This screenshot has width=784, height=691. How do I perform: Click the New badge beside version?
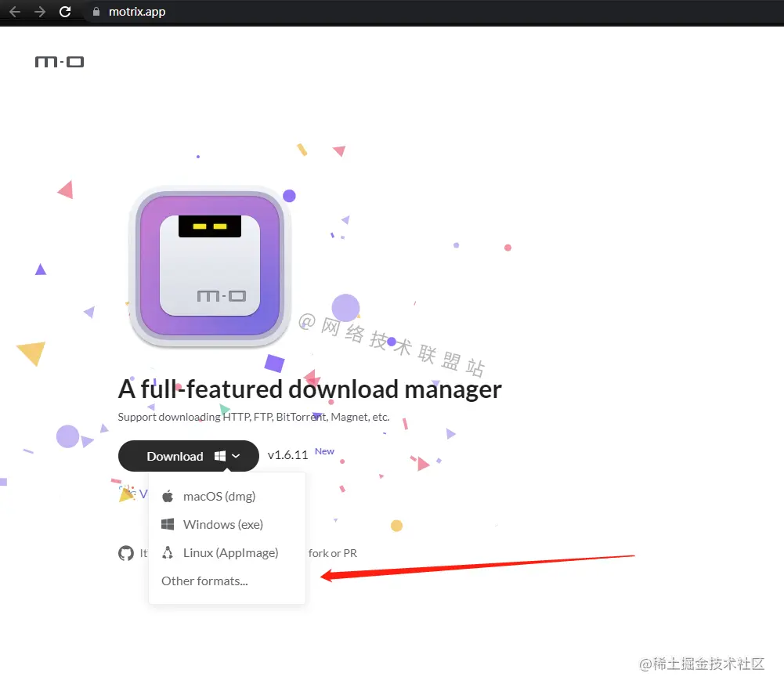coord(324,451)
